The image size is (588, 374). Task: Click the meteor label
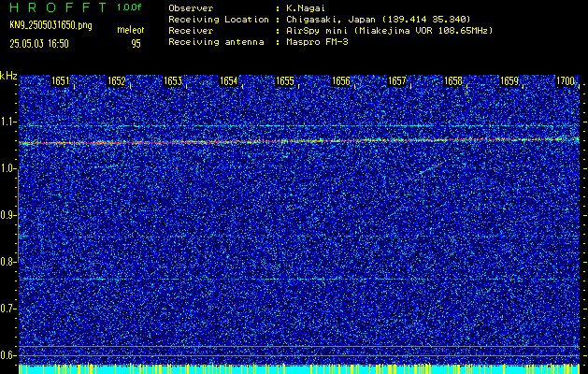[130, 30]
